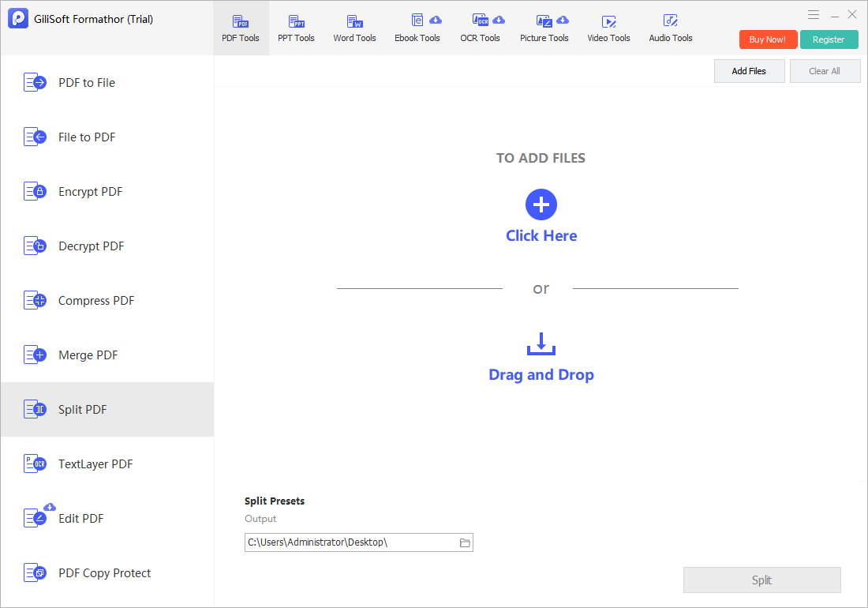This screenshot has width=868, height=608.
Task: Switch to the Picture Tools tab
Action: (544, 28)
